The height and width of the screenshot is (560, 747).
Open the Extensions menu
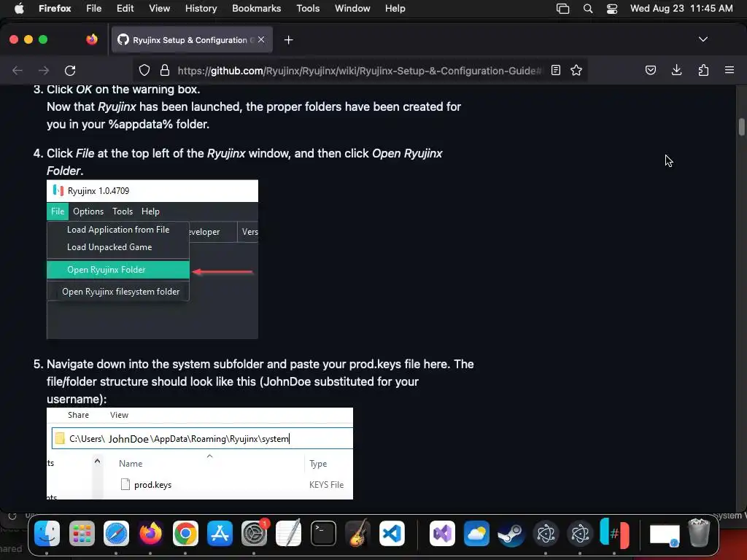point(703,71)
